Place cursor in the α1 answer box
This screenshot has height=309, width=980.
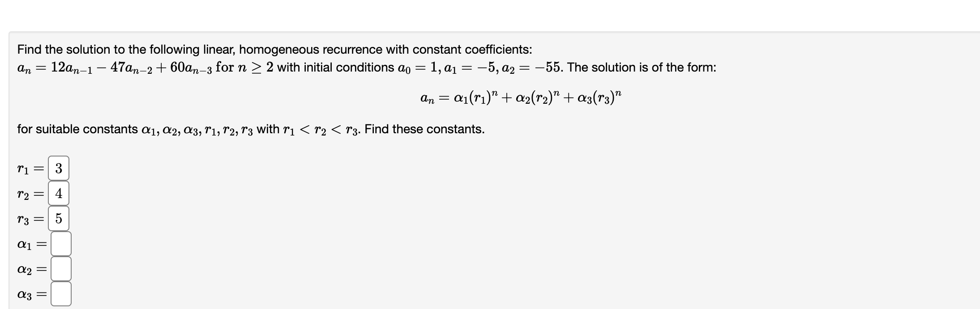pyautogui.click(x=61, y=244)
